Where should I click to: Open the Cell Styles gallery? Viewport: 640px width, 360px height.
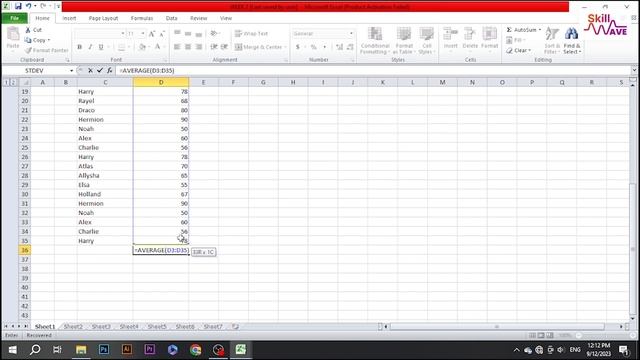pos(427,40)
